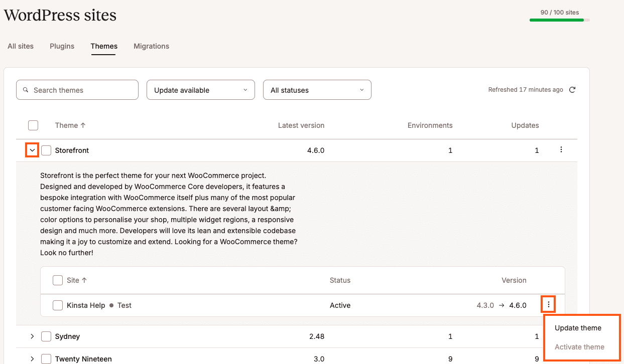The width and height of the screenshot is (624, 364).
Task: Click the Test environment label
Action: 124,305
